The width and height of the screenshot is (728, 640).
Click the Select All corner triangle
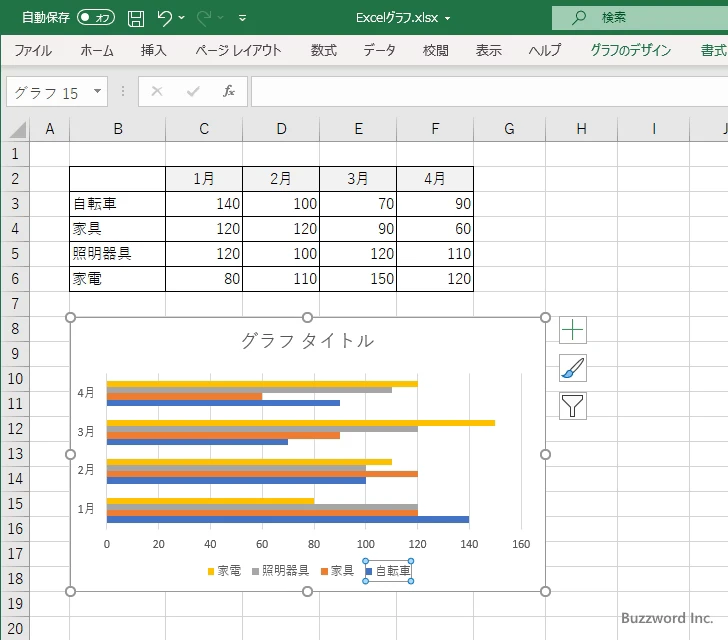17,130
